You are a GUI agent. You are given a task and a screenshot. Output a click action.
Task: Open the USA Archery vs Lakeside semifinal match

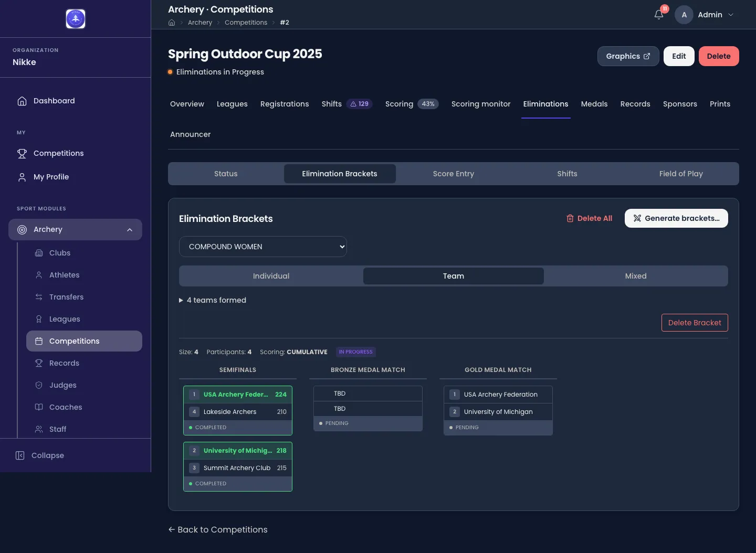tap(238, 411)
